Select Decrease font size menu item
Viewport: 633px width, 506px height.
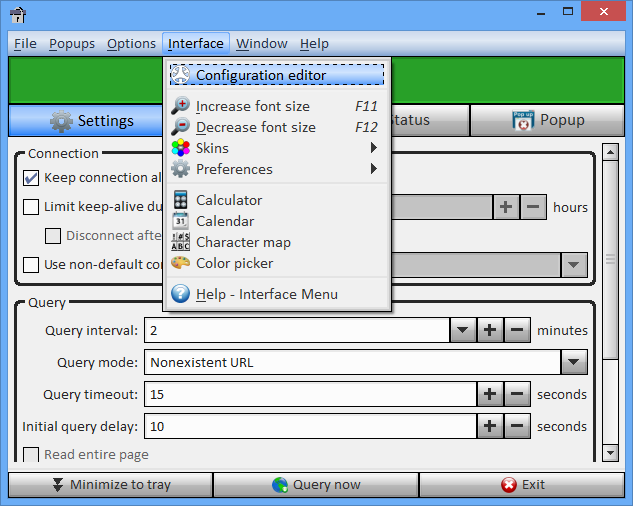click(x=277, y=127)
